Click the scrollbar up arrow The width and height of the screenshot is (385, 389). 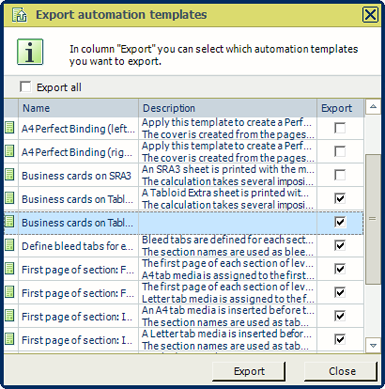coord(373,107)
